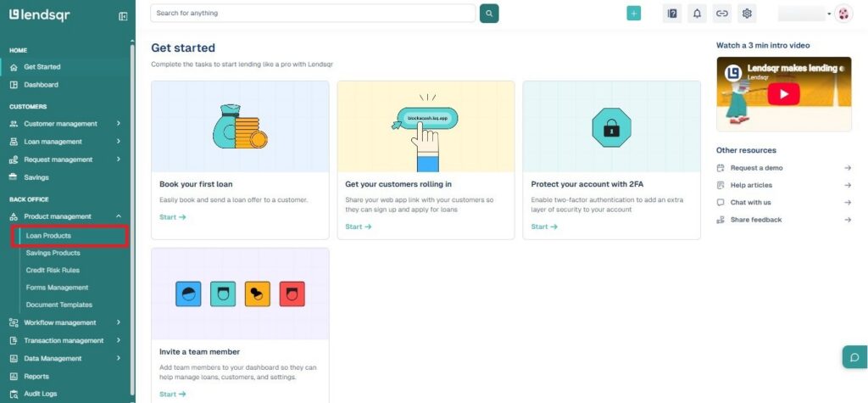The width and height of the screenshot is (868, 403).
Task: Click Start under Book your first loan
Action: pyautogui.click(x=173, y=217)
